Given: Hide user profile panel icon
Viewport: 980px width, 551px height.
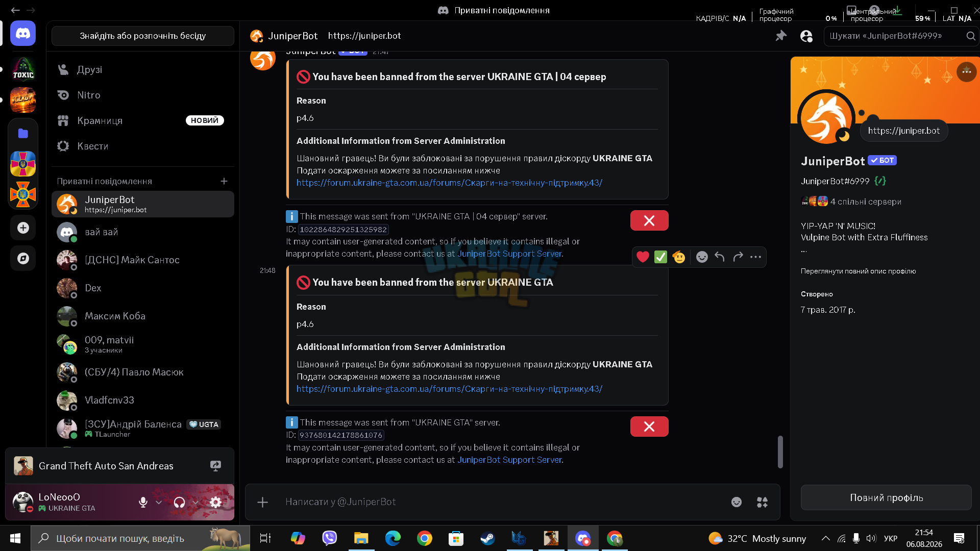Looking at the screenshot, I should coord(806,36).
